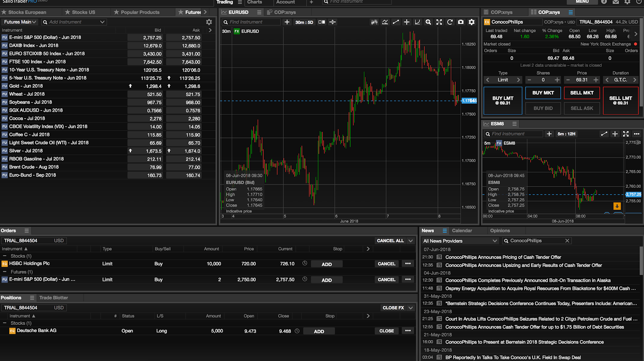
Task: Open Positions panel hamburger menu
Action: 32,298
